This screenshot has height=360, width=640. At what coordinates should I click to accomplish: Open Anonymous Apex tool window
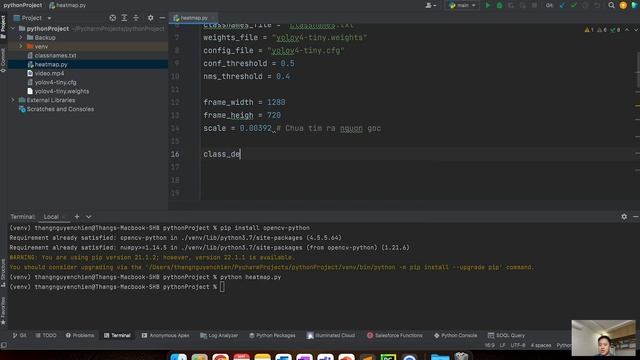pos(166,336)
